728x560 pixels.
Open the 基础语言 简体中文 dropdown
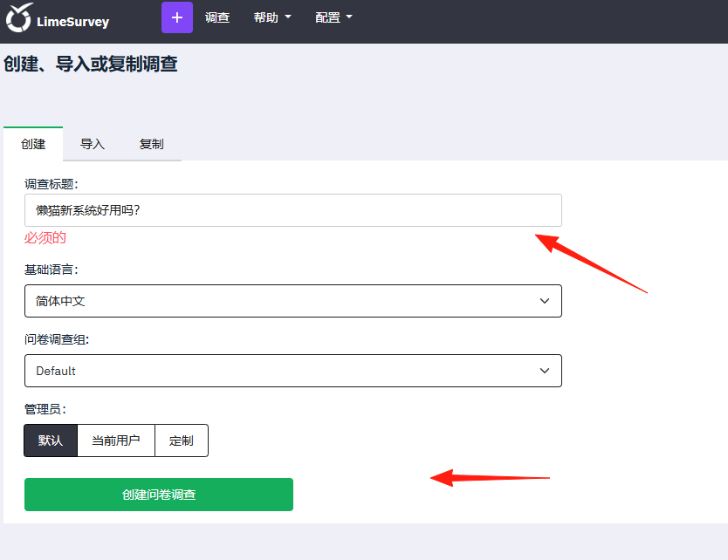(293, 301)
